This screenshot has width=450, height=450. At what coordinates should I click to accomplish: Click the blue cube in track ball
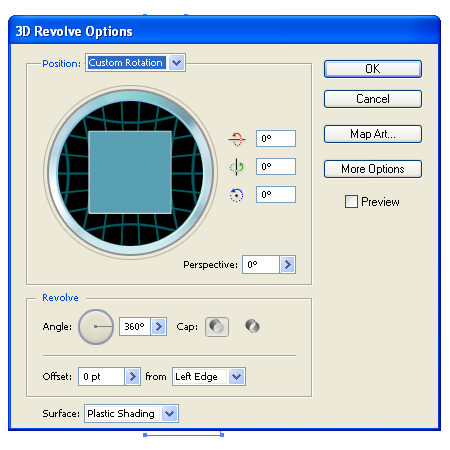130,172
